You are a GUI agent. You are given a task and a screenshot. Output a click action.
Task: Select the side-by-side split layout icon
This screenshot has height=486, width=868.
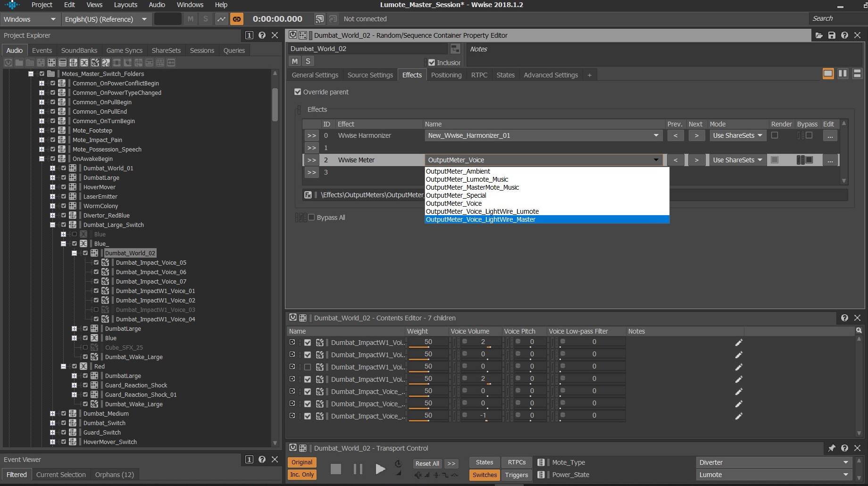click(x=843, y=74)
